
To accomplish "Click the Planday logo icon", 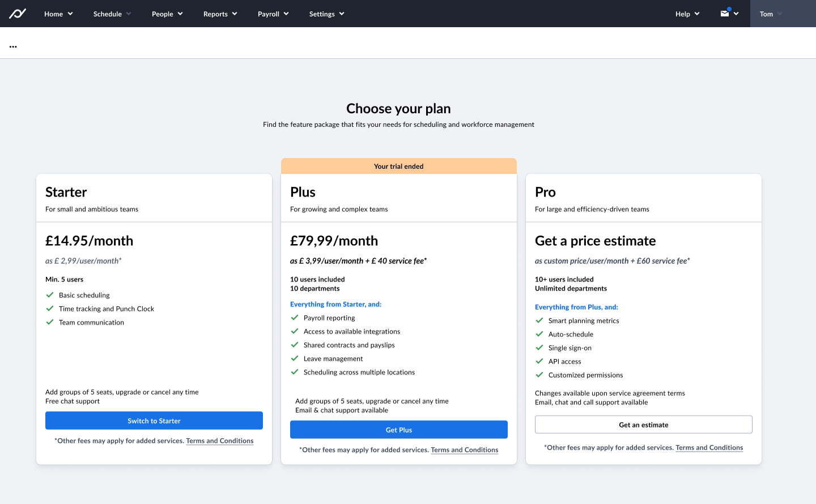I will pos(18,14).
